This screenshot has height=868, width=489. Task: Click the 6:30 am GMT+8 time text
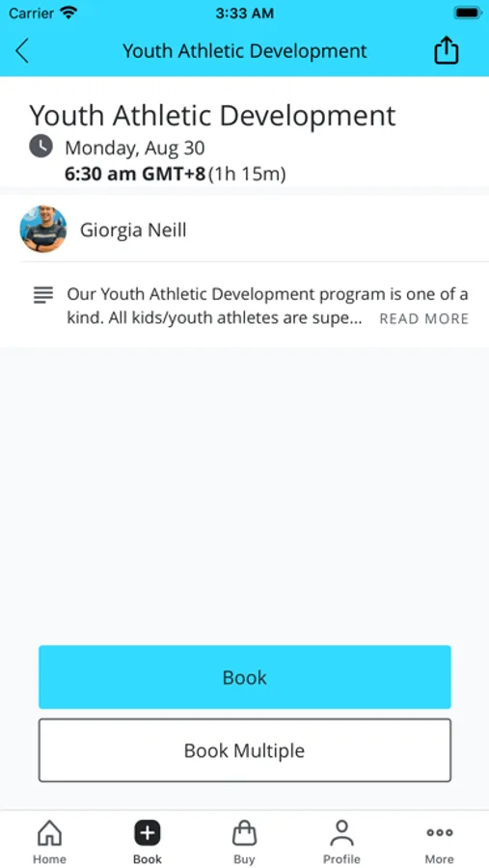click(135, 175)
